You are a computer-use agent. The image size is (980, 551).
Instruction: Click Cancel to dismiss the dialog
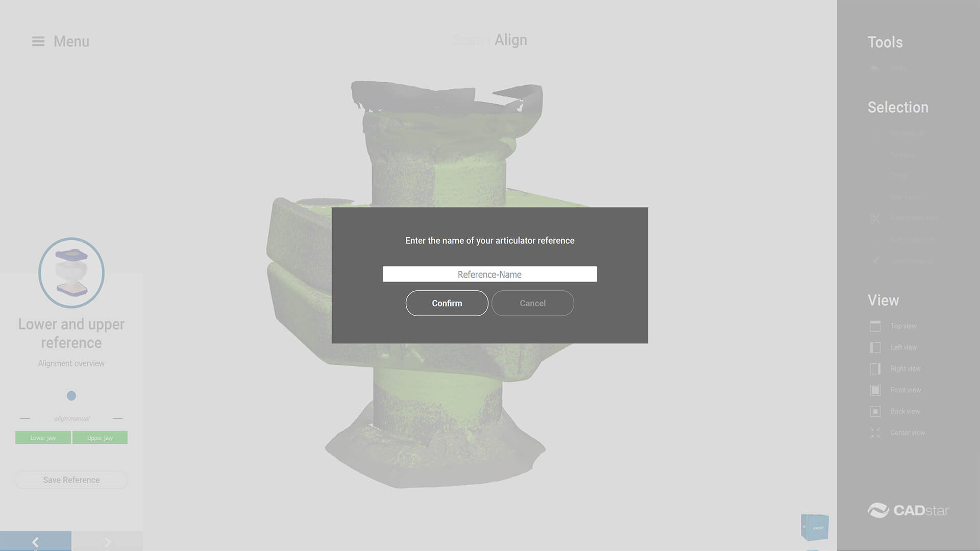tap(532, 303)
